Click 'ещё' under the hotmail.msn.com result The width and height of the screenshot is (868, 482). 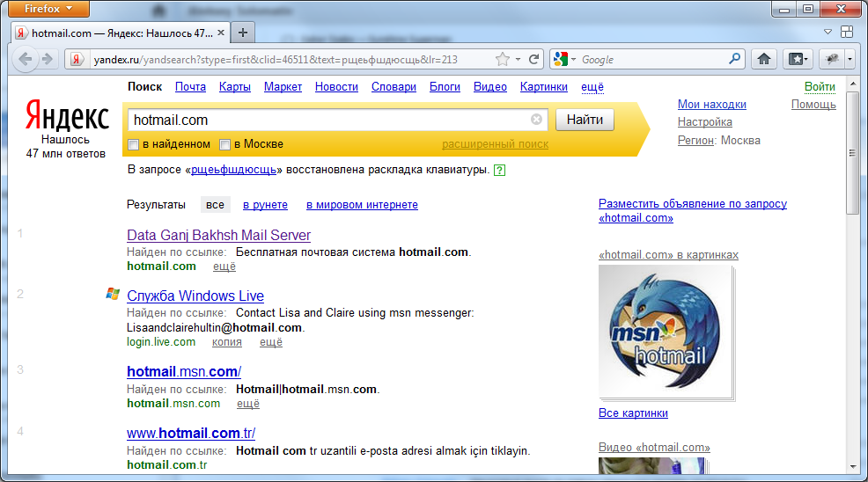248,404
